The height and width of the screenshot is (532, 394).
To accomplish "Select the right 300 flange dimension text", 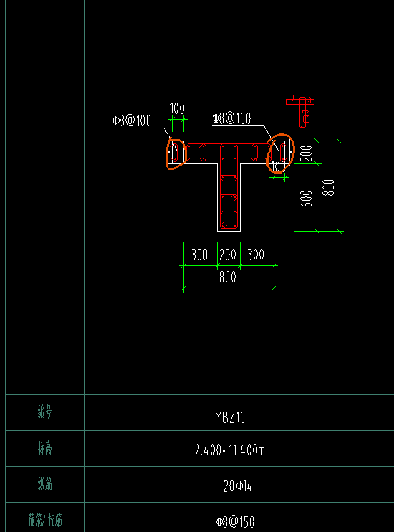I will point(256,255).
